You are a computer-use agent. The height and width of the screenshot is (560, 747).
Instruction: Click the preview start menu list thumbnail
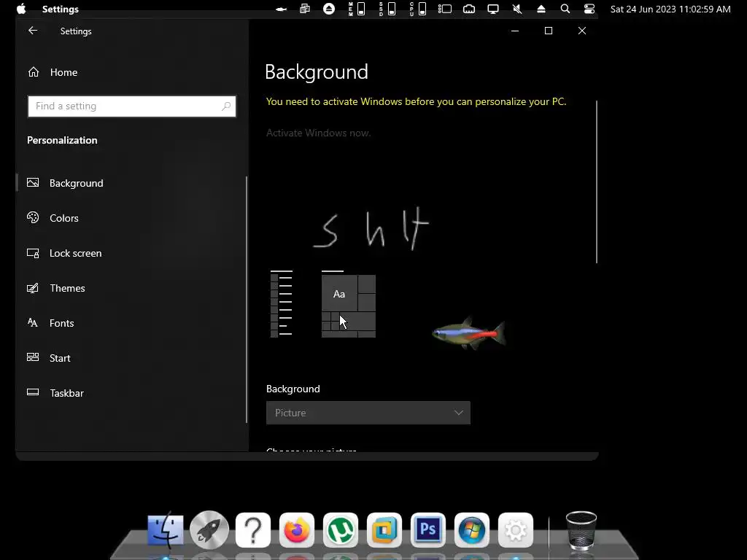coord(282,303)
